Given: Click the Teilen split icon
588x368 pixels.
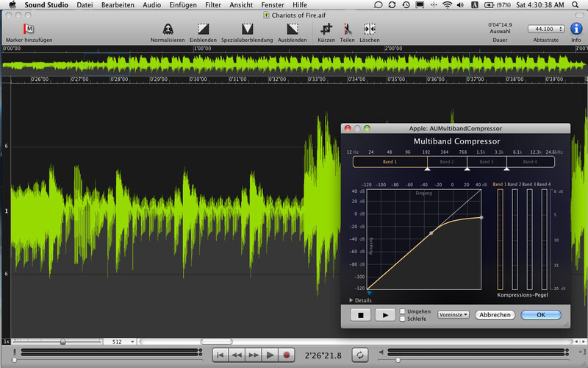Looking at the screenshot, I should click(347, 29).
